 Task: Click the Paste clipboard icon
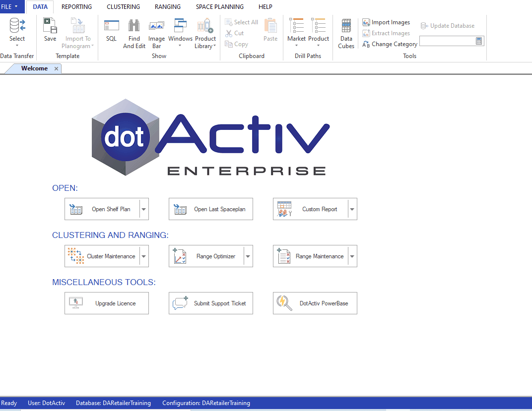pyautogui.click(x=270, y=25)
